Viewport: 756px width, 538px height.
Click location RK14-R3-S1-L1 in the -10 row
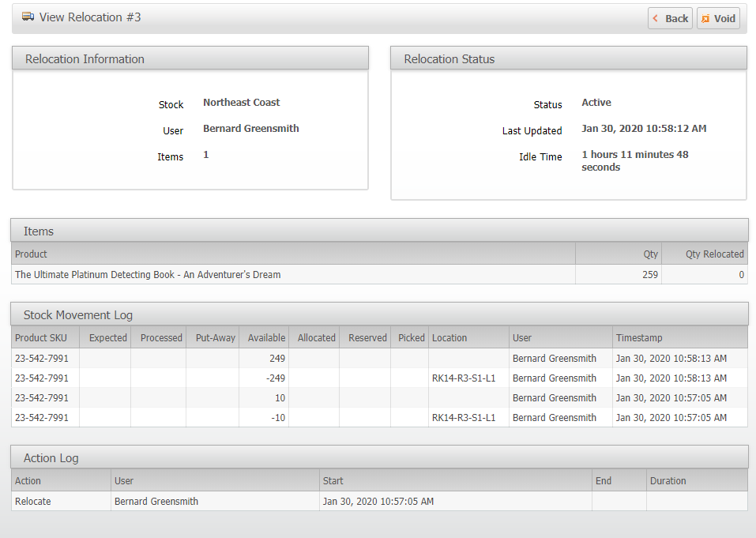coord(464,417)
